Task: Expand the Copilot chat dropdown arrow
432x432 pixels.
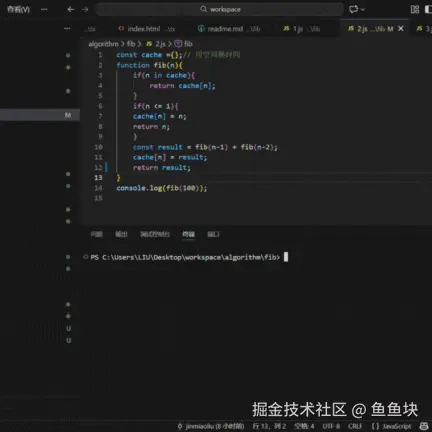Action: pyautogui.click(x=363, y=9)
